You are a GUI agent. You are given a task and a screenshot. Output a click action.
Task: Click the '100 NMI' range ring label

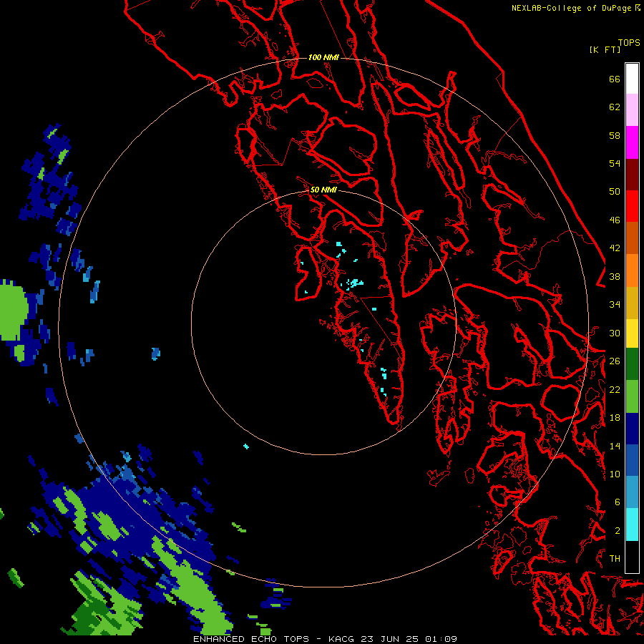pos(323,57)
